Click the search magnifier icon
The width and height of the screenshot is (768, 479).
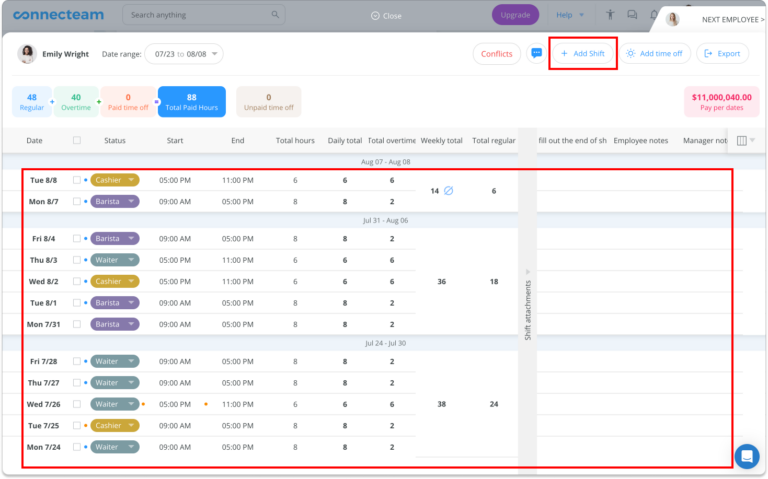click(x=275, y=15)
